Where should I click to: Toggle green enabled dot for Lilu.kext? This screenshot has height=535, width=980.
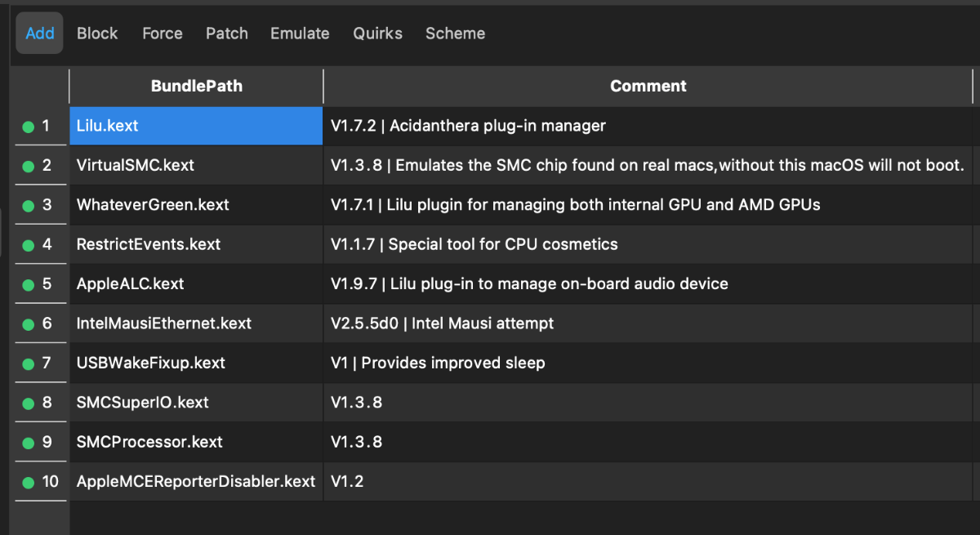[28, 127]
